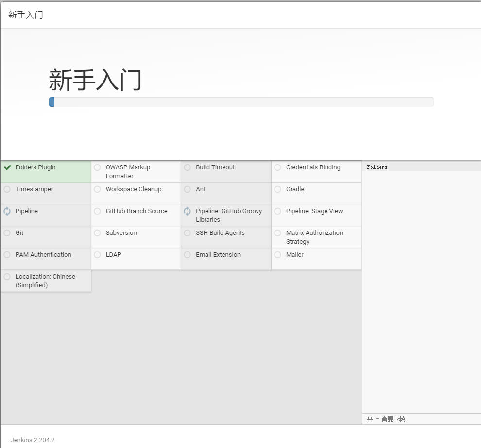This screenshot has width=481, height=448.
Task: Select the Folders Plugin label
Action: pyautogui.click(x=35, y=167)
